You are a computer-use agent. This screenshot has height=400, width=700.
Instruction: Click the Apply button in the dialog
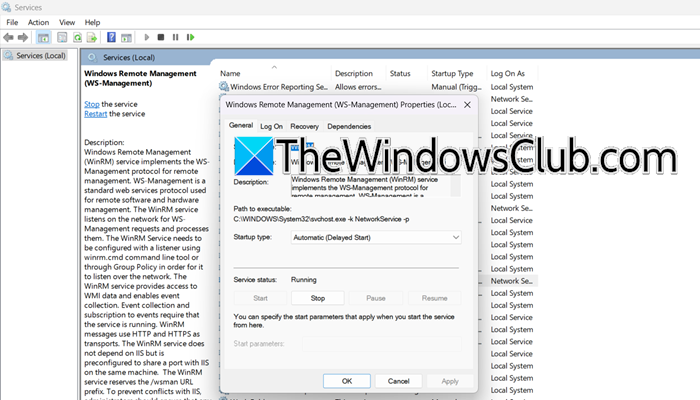pos(450,381)
